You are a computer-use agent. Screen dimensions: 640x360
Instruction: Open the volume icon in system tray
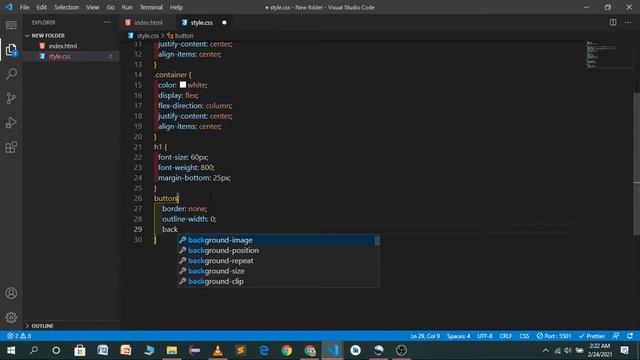pos(568,350)
